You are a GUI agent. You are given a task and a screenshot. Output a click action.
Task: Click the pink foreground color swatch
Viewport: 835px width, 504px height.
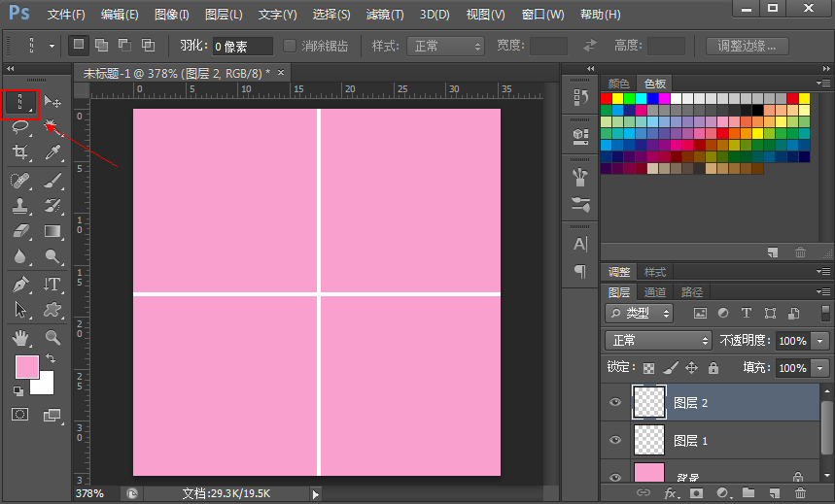tap(26, 367)
